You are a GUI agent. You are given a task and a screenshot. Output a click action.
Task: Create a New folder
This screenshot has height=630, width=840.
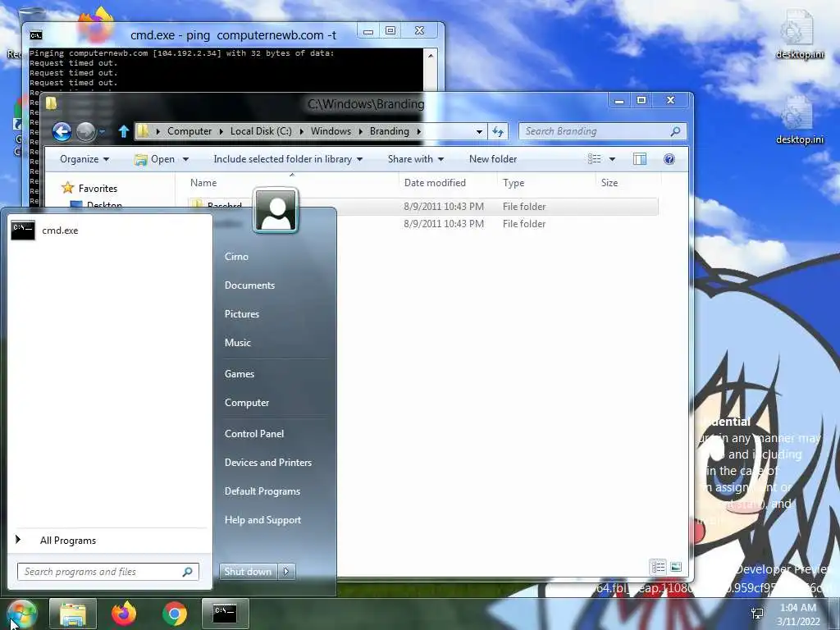[x=493, y=159]
